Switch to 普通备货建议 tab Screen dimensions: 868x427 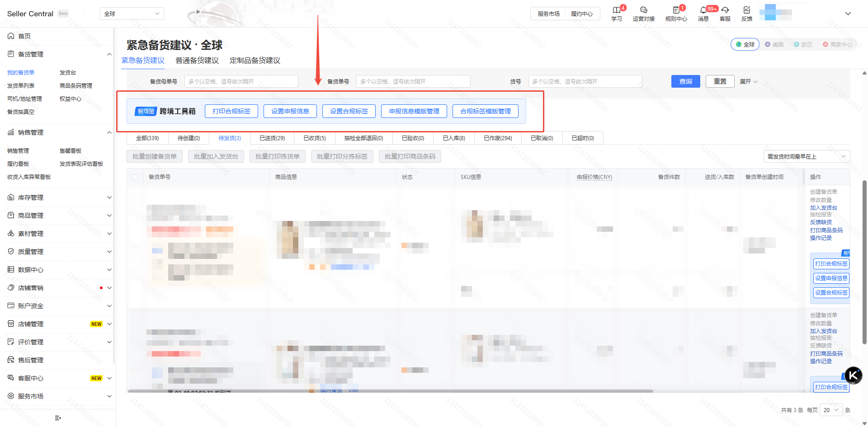[x=197, y=60]
